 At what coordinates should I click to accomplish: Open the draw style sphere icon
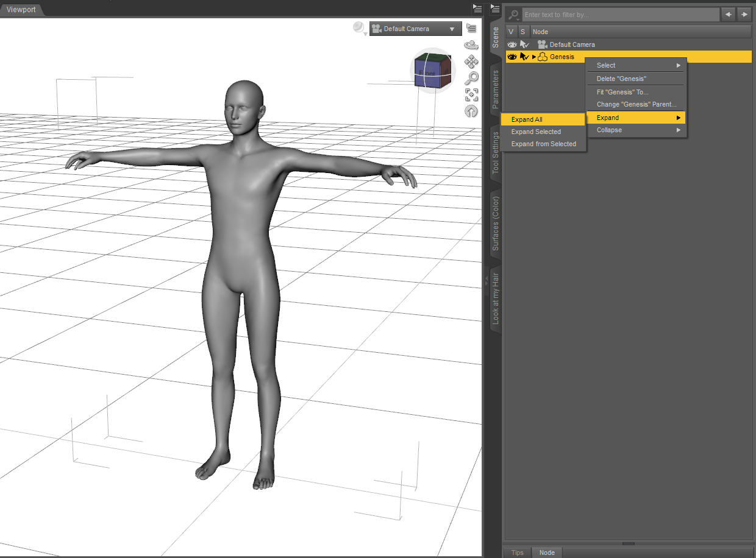pos(359,28)
